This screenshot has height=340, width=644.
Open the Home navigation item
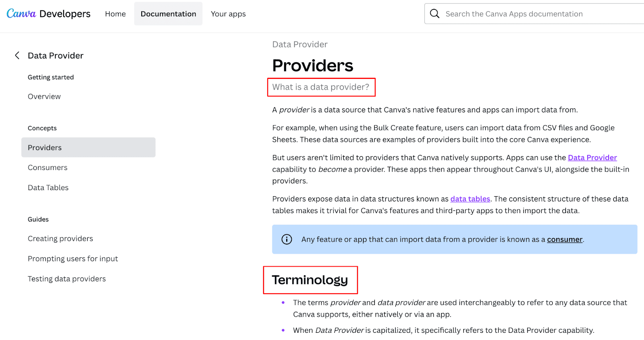[115, 13]
